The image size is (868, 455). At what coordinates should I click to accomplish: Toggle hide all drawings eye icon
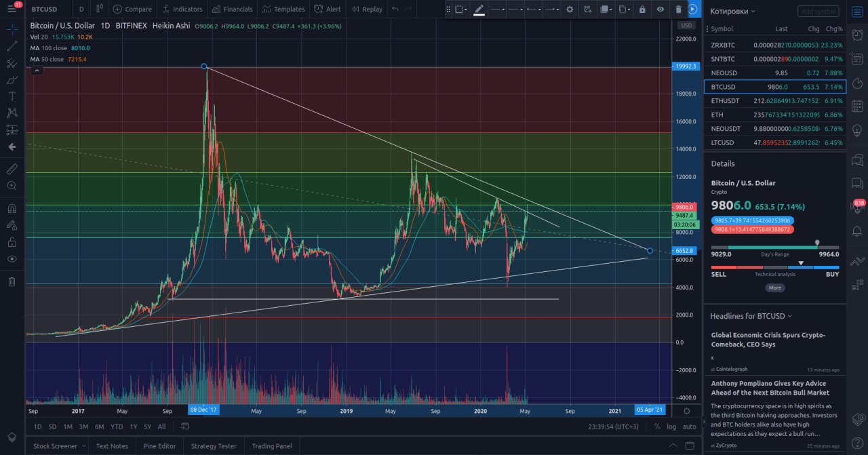pos(12,259)
